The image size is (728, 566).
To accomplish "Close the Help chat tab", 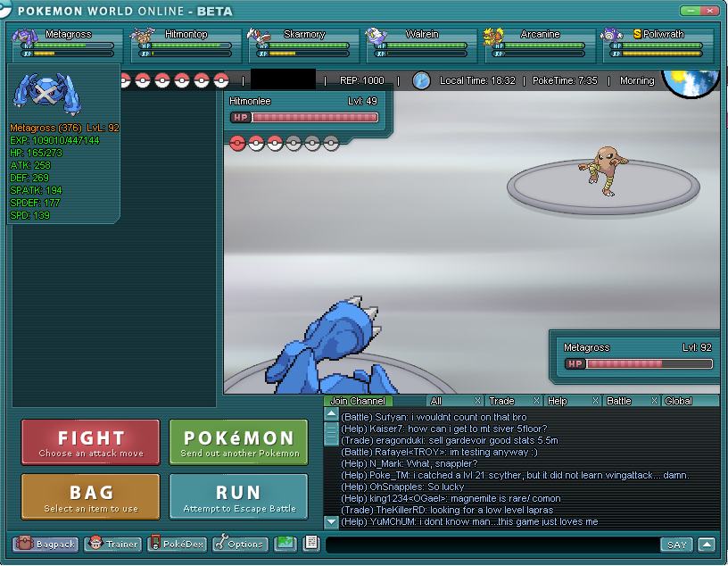I will point(595,401).
